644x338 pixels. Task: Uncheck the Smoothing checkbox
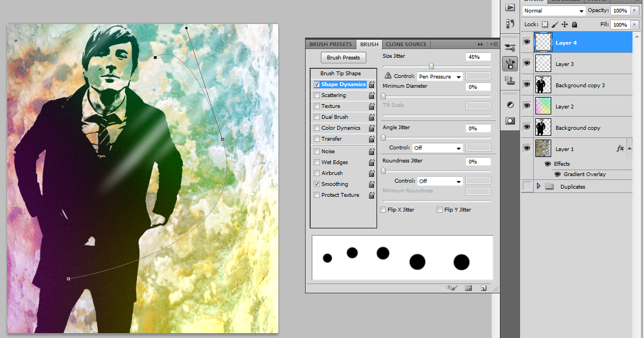click(x=317, y=184)
